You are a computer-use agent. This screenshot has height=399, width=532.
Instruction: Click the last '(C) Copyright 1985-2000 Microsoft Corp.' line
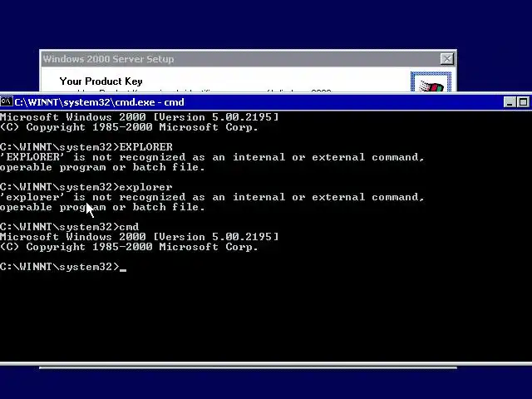point(129,247)
